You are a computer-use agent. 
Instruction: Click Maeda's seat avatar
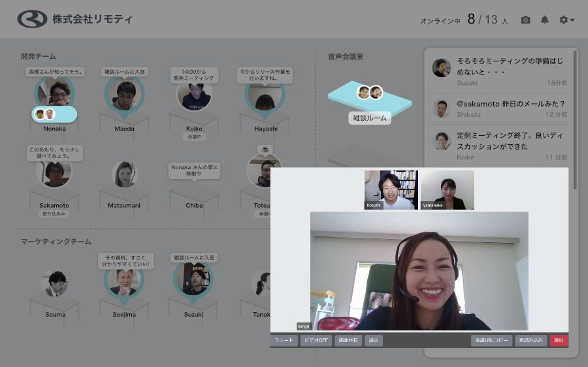click(124, 95)
